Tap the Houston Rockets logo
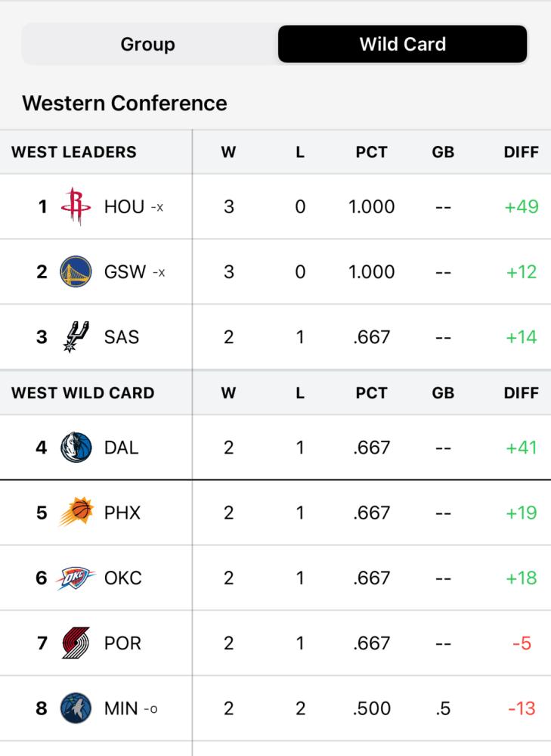The height and width of the screenshot is (756, 551). click(x=76, y=206)
